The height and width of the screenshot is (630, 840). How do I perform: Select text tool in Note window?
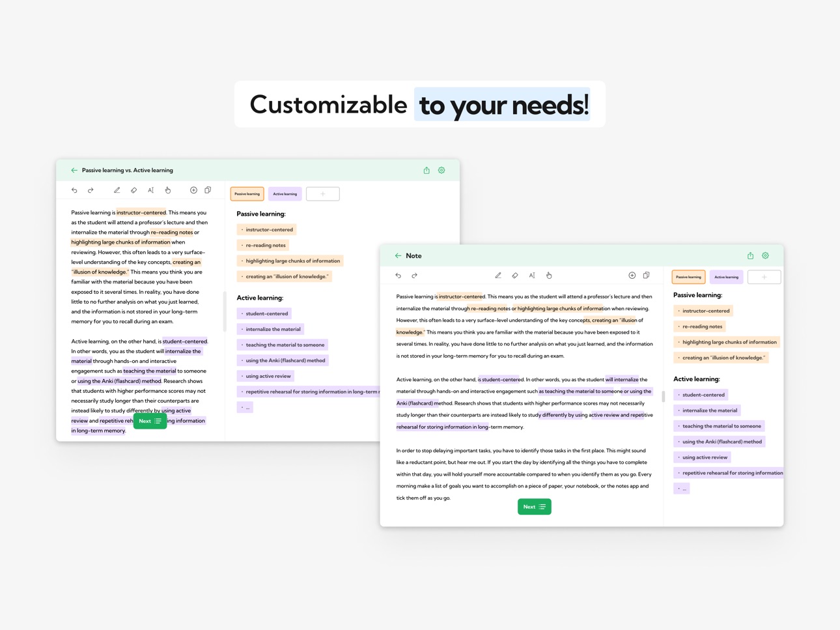[x=532, y=276]
